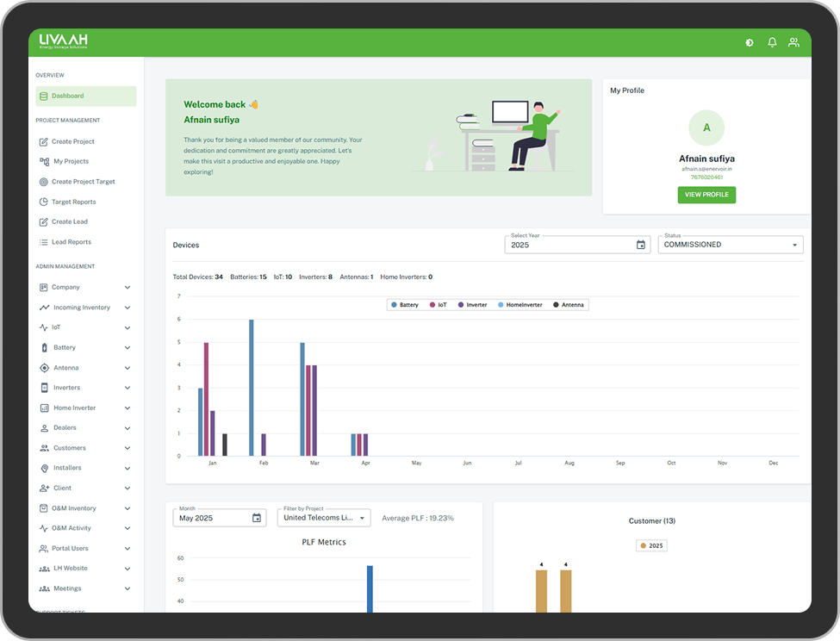Open the Month calendar picker icon
The width and height of the screenshot is (840, 641).
coord(257,518)
